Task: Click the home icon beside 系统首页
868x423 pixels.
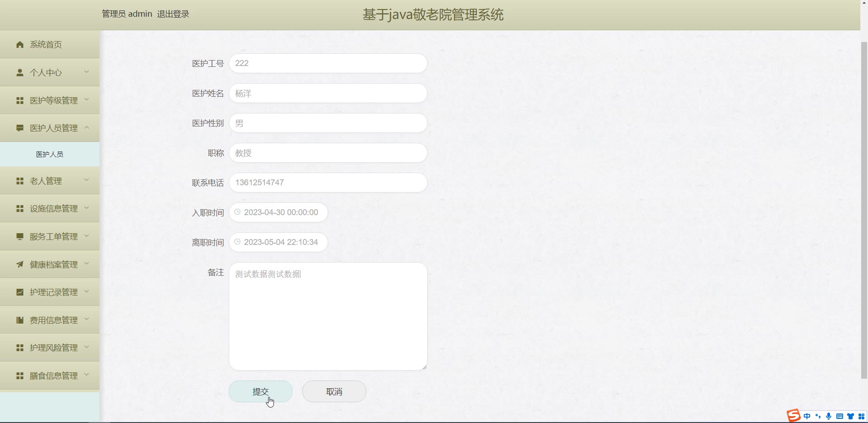Action: click(x=20, y=45)
